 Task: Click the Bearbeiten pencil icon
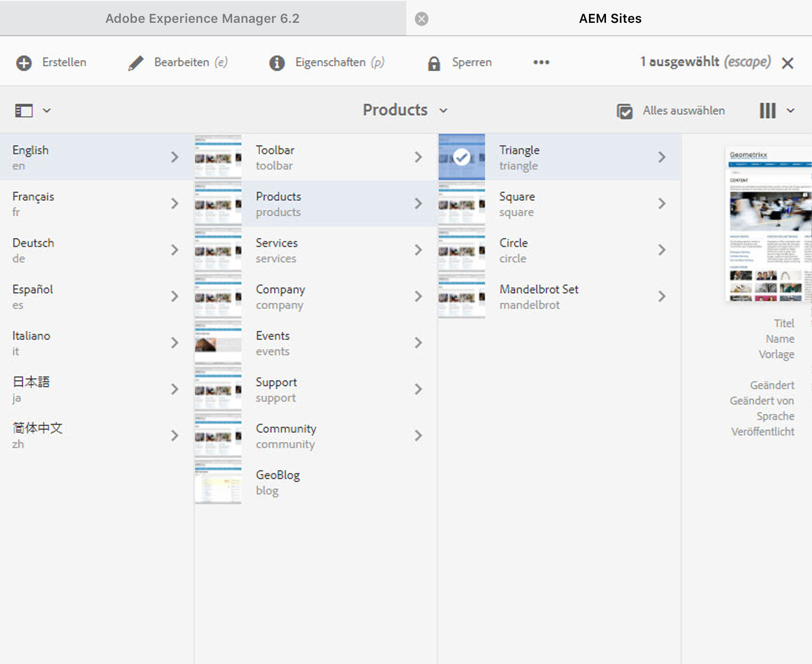pos(136,63)
